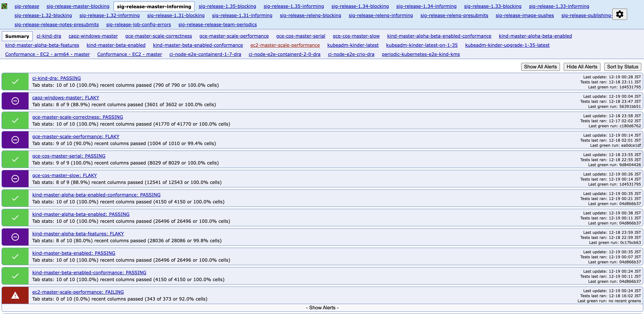Open the gce-master-scale-correctness tab link
The image size is (644, 314).
pos(159,36)
